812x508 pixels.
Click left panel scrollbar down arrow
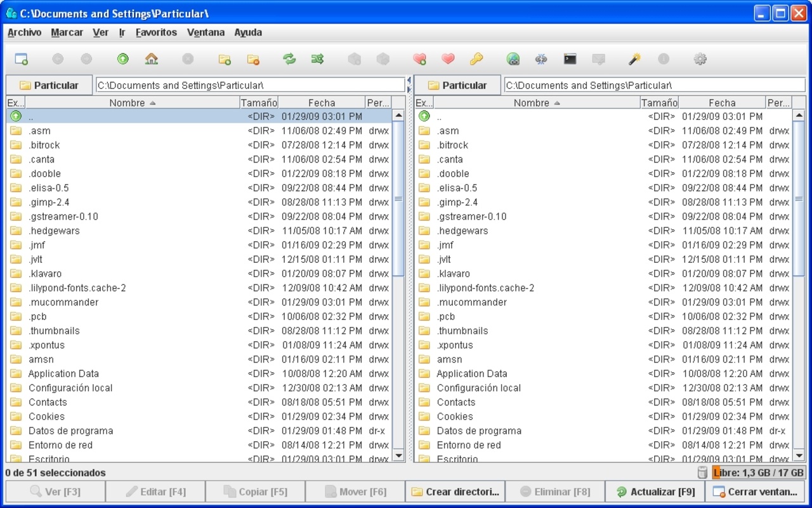click(x=398, y=455)
